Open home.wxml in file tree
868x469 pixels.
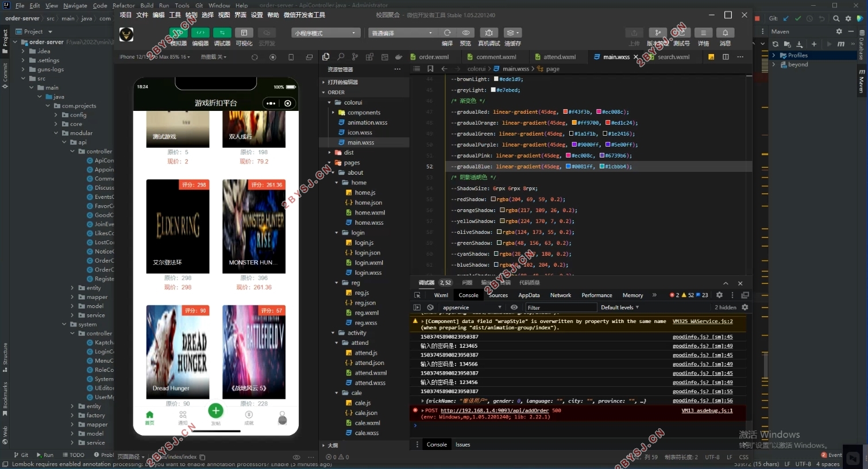coord(370,213)
